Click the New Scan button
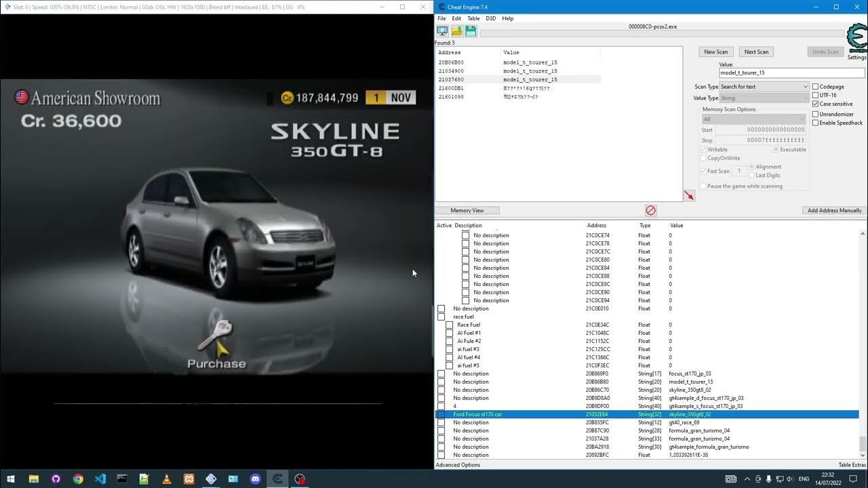 tap(716, 52)
